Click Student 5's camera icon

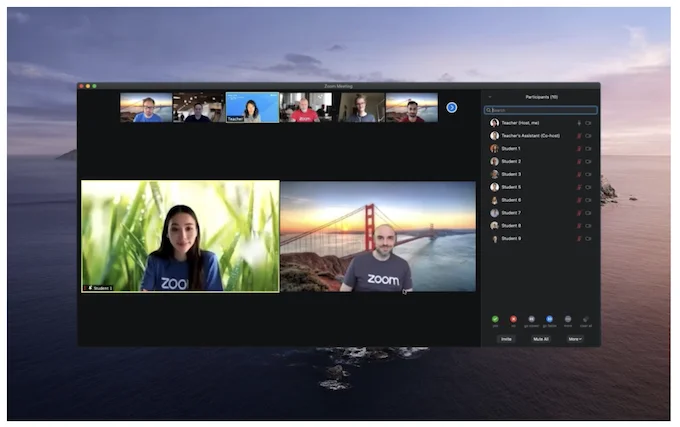(588, 187)
